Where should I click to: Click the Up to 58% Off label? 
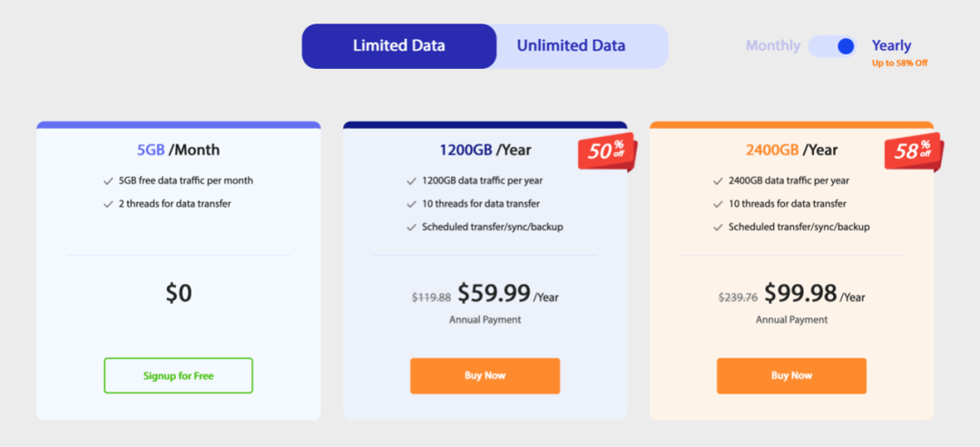click(899, 63)
